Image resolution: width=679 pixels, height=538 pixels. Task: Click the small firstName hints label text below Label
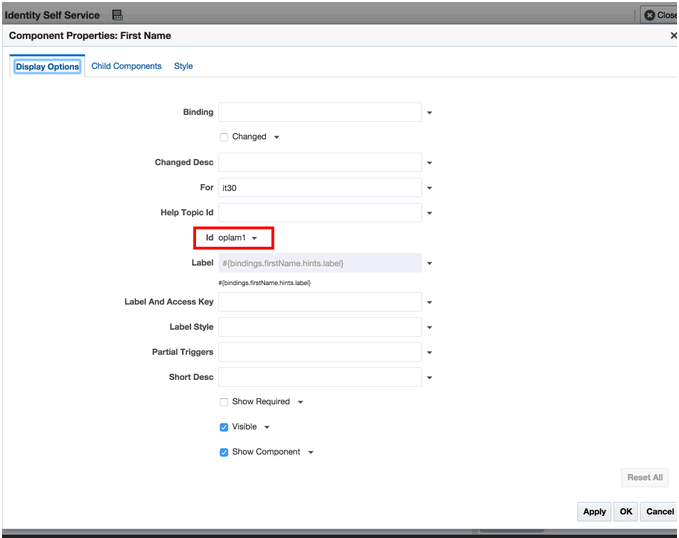click(265, 283)
